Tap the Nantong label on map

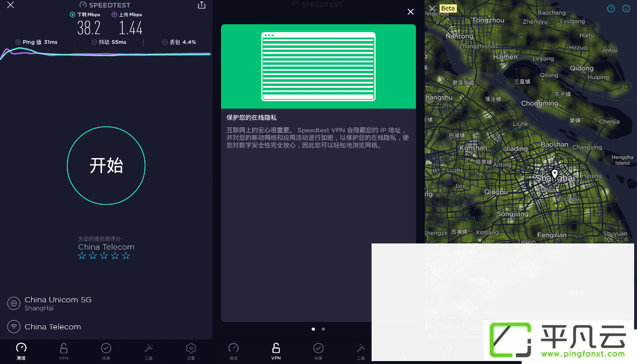tap(459, 36)
